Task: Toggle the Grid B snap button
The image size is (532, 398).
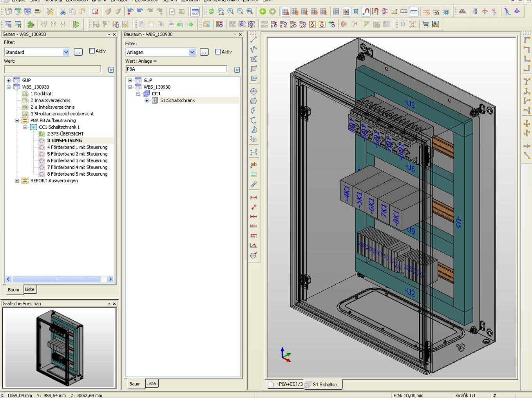Action: point(295,11)
